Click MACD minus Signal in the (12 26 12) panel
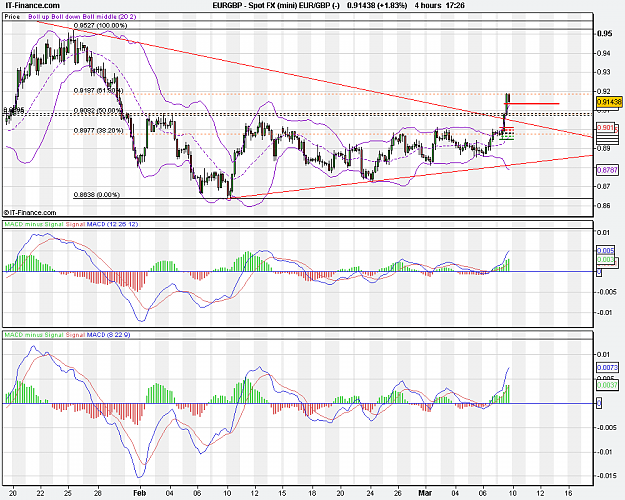The width and height of the screenshot is (625, 500). click(34, 224)
